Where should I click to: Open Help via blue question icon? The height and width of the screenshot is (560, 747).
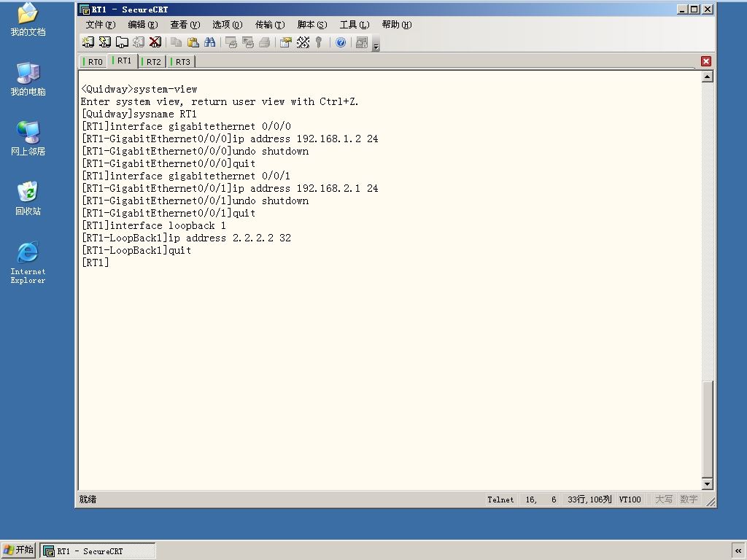pos(341,42)
